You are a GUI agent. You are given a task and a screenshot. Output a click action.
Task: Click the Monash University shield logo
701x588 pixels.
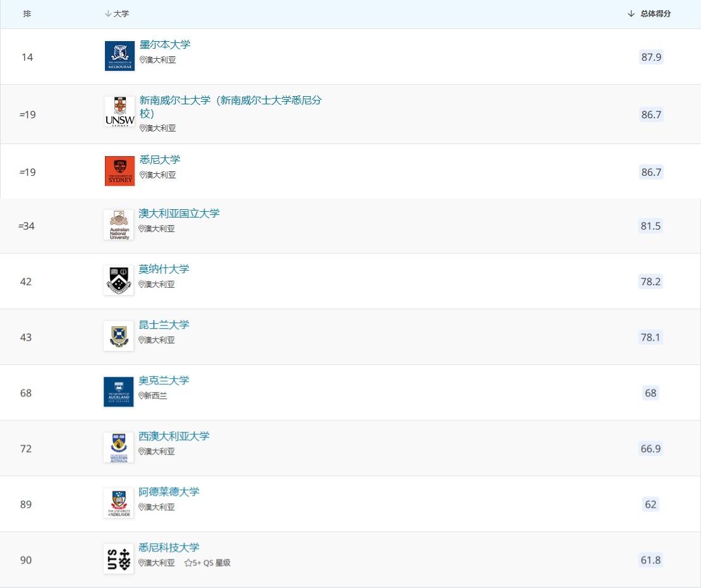click(118, 279)
